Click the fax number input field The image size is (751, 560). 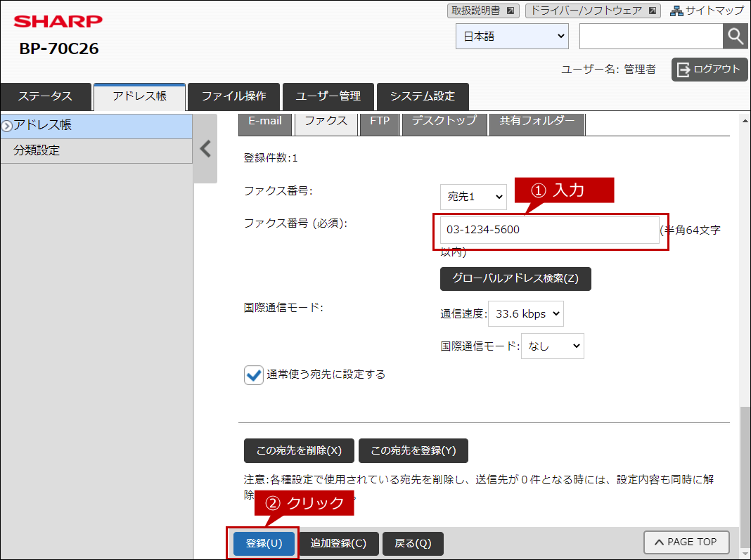(x=549, y=230)
